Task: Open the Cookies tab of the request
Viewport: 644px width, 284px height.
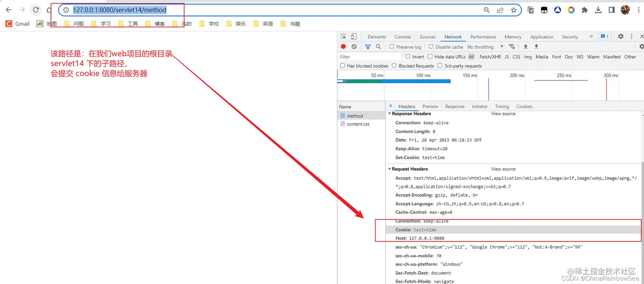Action: coord(524,106)
